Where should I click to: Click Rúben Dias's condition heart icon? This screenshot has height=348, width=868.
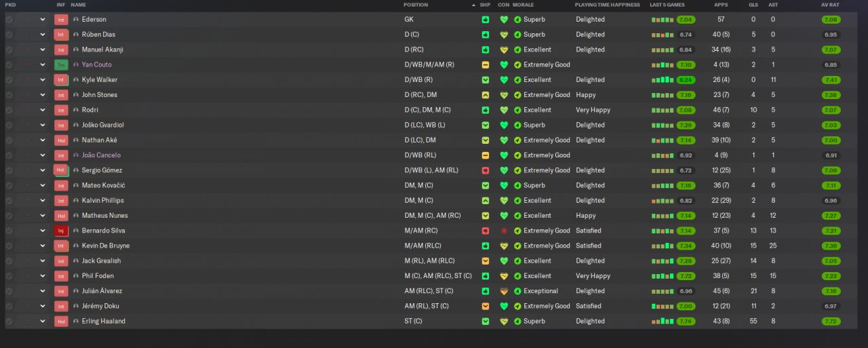pyautogui.click(x=504, y=35)
